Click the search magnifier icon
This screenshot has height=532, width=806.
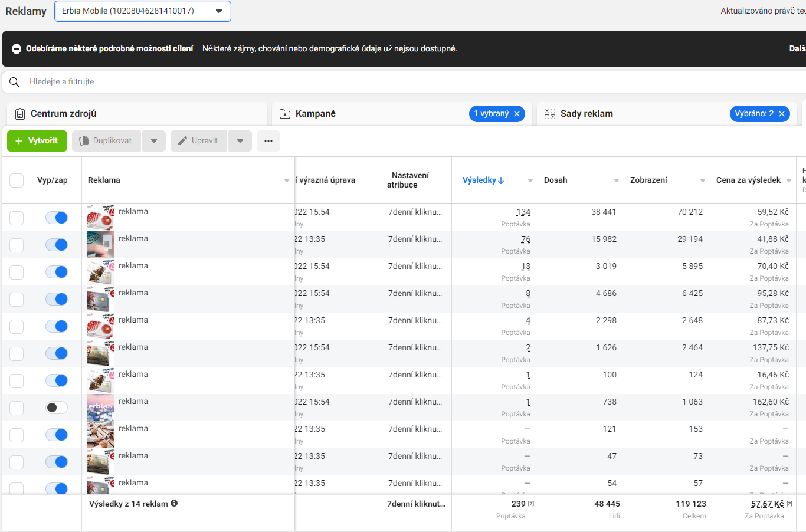point(14,82)
